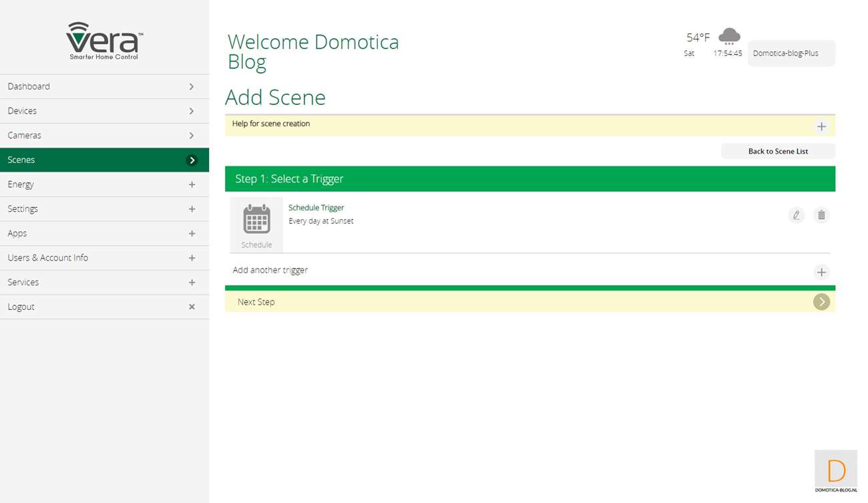
Task: Expand the Settings menu section
Action: tap(192, 209)
